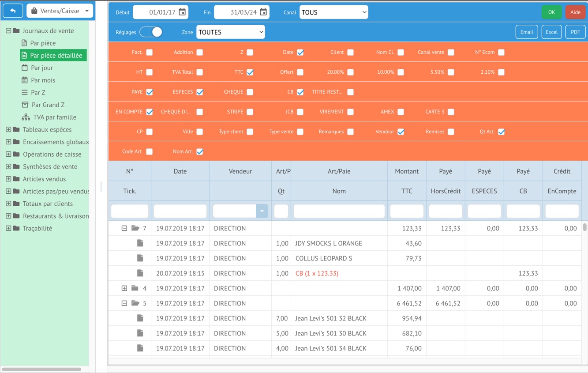Click the Par mois calendar icon
This screenshot has width=588, height=373.
tap(25, 80)
